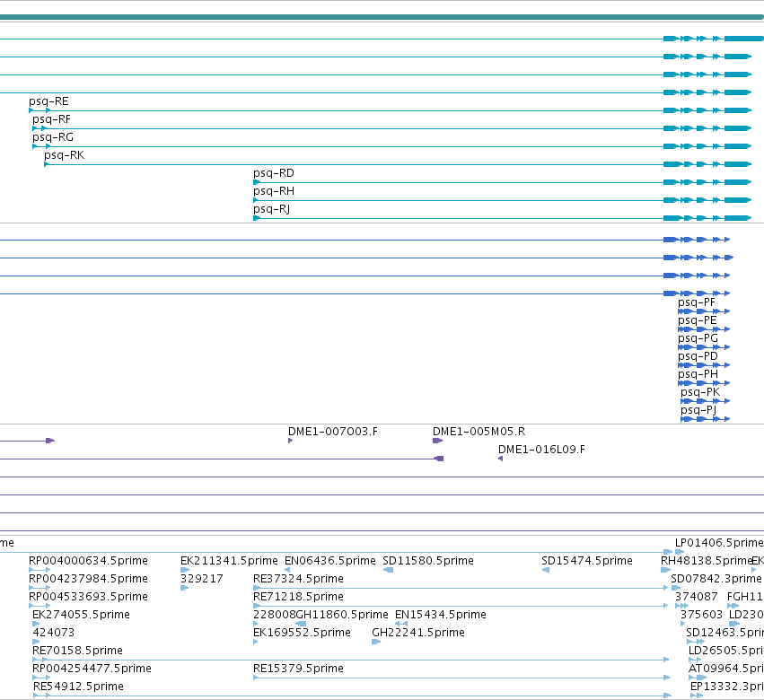This screenshot has width=764, height=700.
Task: Select the psq-RF transcript label
Action: (x=51, y=119)
